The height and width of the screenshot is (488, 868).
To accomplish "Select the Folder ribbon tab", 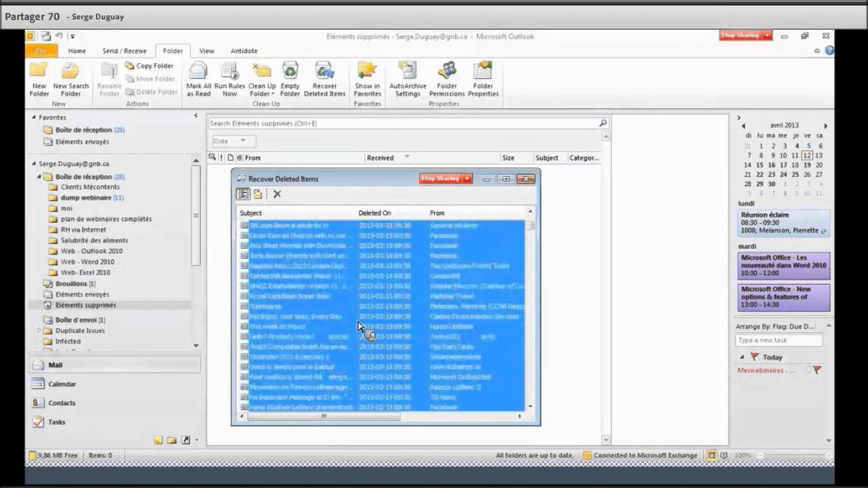I will (x=173, y=51).
